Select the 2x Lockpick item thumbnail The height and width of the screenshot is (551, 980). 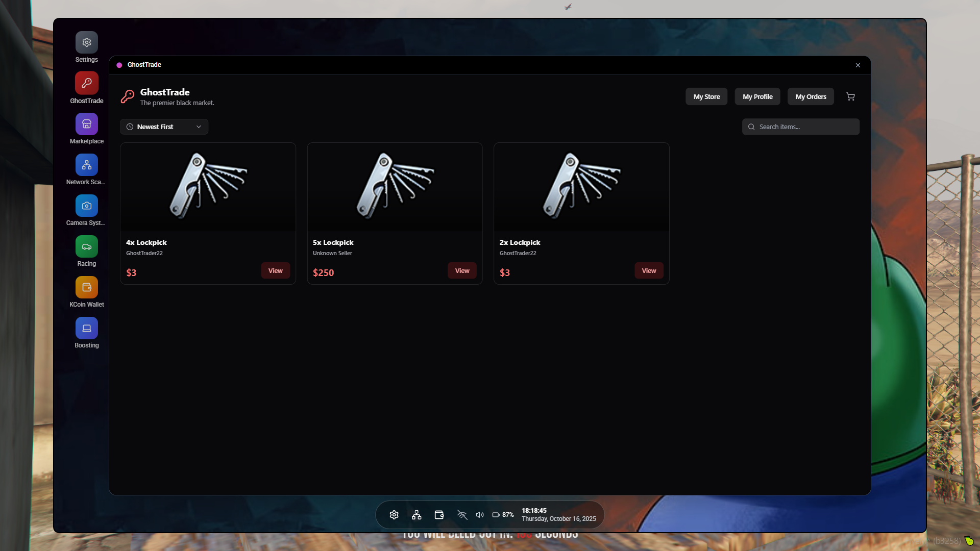coord(581,187)
